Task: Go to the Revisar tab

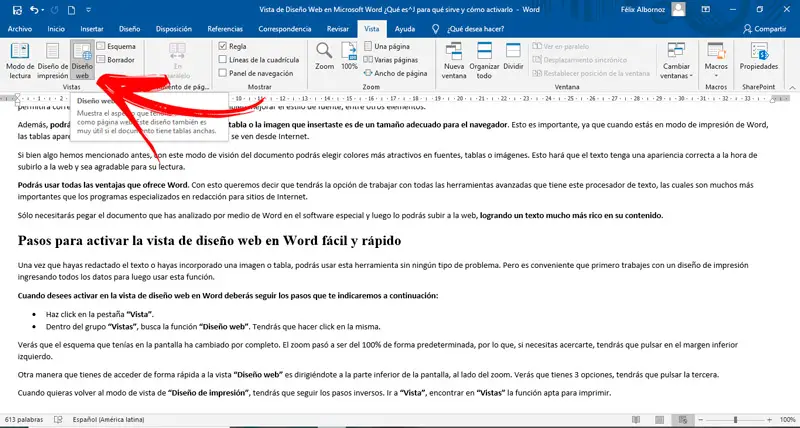Action: (338, 29)
